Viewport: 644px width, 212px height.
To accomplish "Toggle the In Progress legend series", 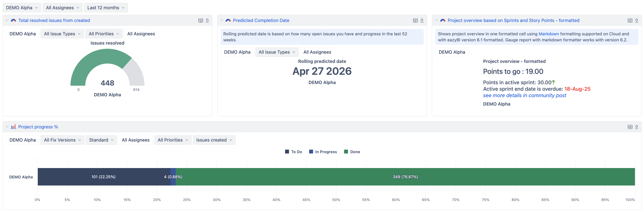I will coord(323,152).
